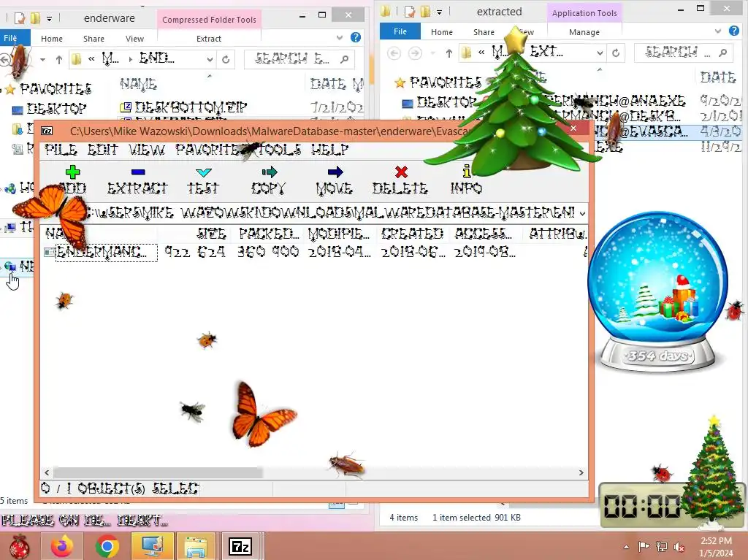Screen dimensions: 748x560
Task: Open Firefox from the taskbar
Action: click(x=63, y=546)
